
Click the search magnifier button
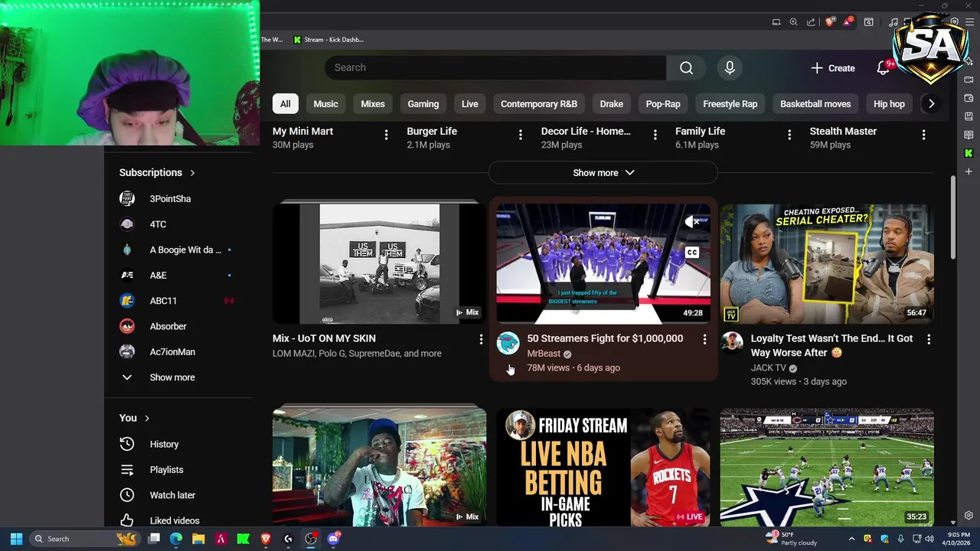coord(686,67)
